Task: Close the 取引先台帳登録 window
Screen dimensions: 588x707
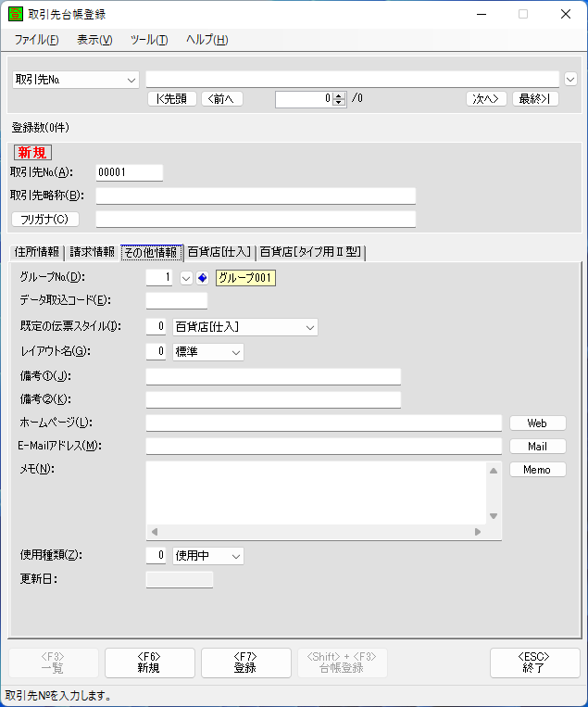Action: coord(566,15)
